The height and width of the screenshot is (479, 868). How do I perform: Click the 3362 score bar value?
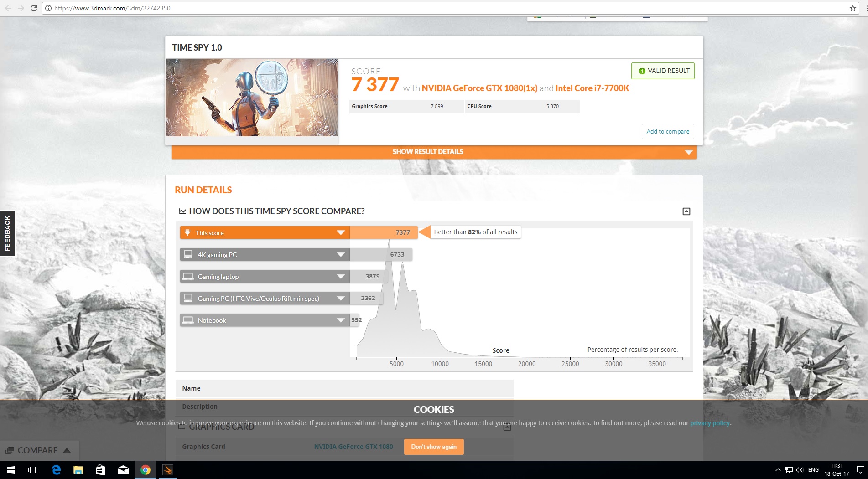(368, 298)
